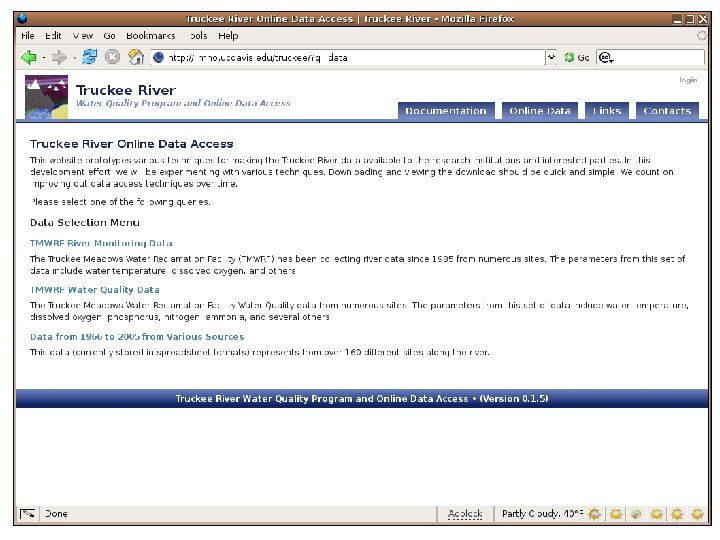
Task: Click the Forward arrow navigation icon
Action: point(59,57)
